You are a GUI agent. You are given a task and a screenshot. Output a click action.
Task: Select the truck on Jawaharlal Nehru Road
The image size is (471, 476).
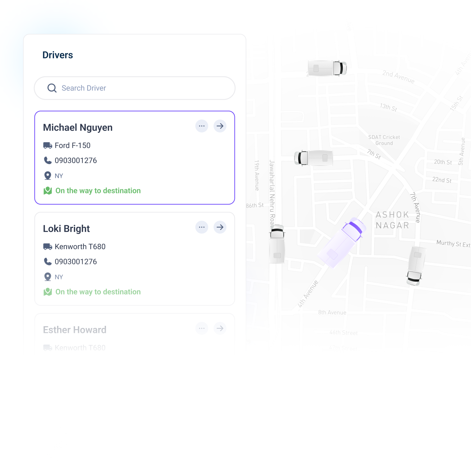coord(277,244)
